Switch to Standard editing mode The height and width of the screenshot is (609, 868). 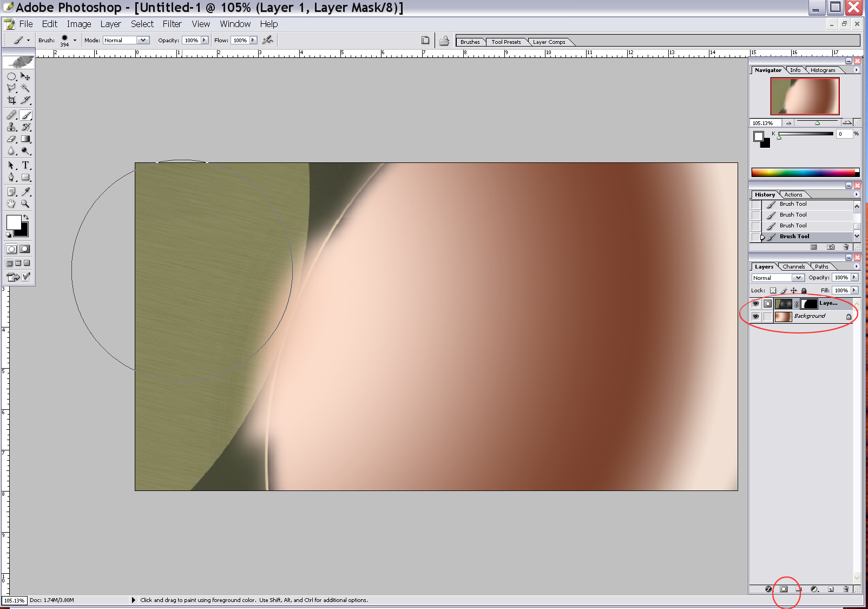pyautogui.click(x=11, y=249)
